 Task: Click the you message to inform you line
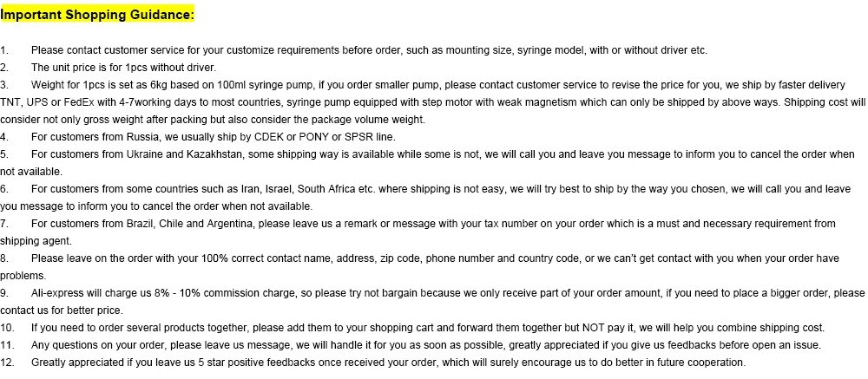coord(156,206)
